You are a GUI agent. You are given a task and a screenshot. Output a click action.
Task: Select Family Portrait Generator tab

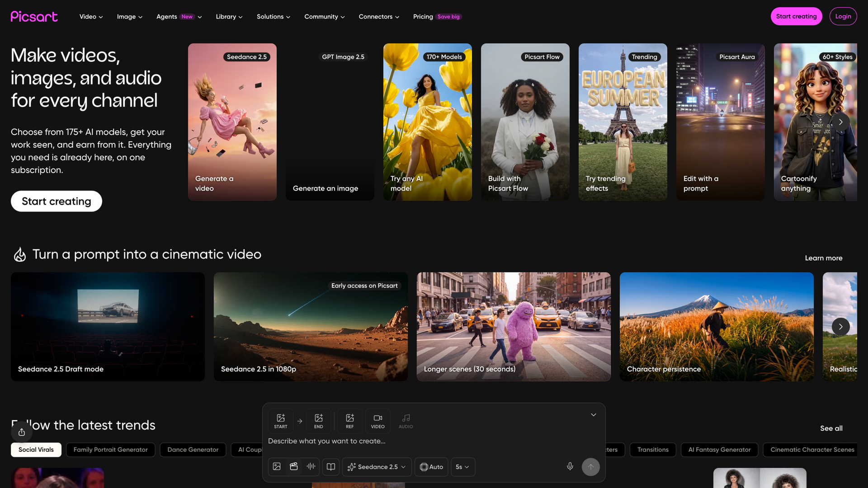(x=111, y=450)
